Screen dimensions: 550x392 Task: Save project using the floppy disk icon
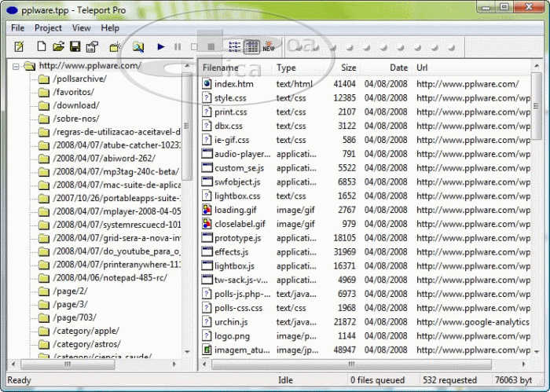point(75,47)
